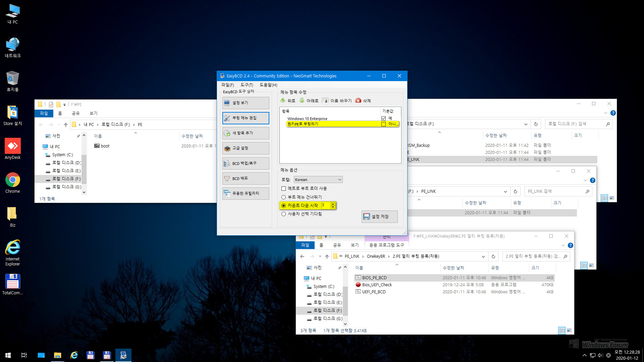The image size is (644, 362).
Task: Open 파일 tab in F:\PE Explorer window
Action: 44,113
